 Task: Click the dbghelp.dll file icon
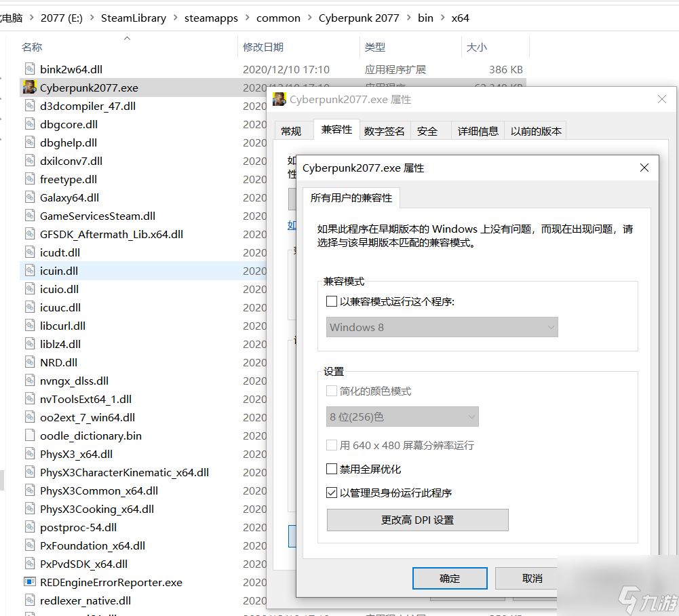[30, 142]
